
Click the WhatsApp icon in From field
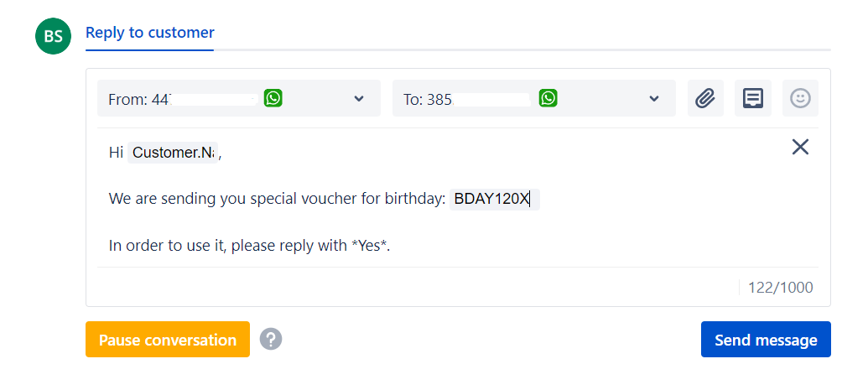coord(273,98)
